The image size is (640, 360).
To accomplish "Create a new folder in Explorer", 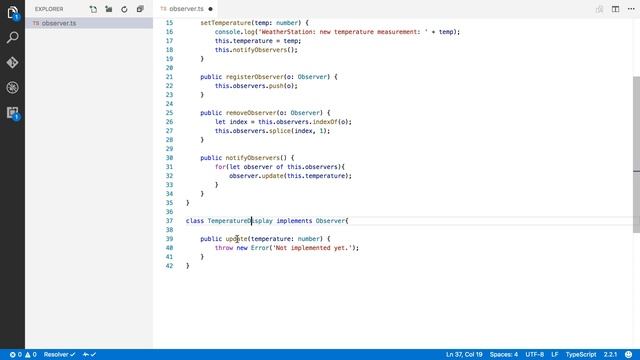I will 109,9.
